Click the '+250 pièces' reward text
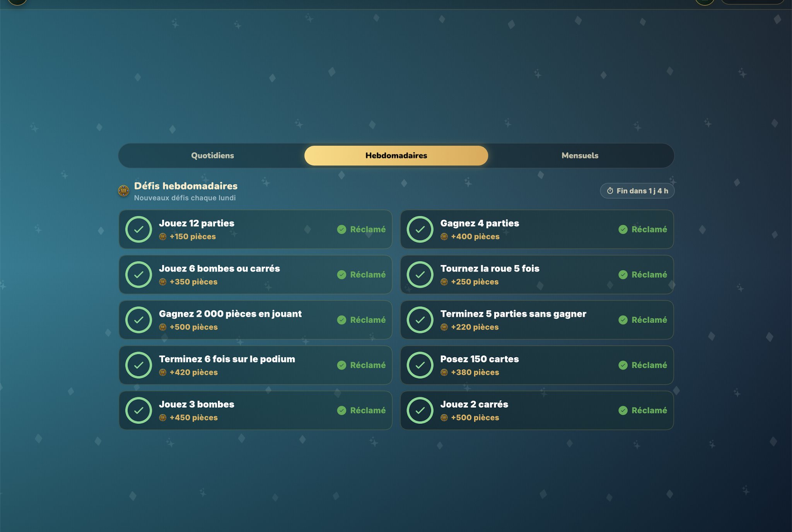The image size is (792, 532). point(475,282)
